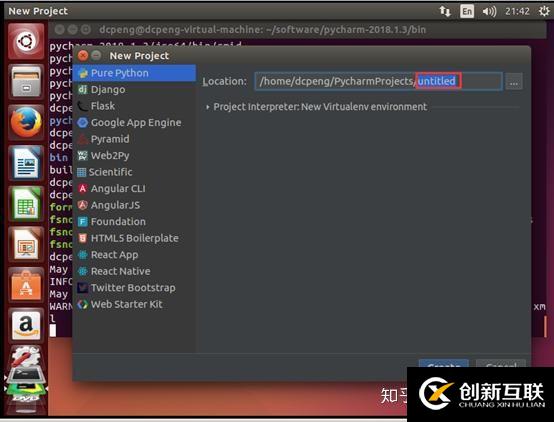Screen dimensions: 554x422
Task: Click the Django label in list
Action: (x=108, y=89)
